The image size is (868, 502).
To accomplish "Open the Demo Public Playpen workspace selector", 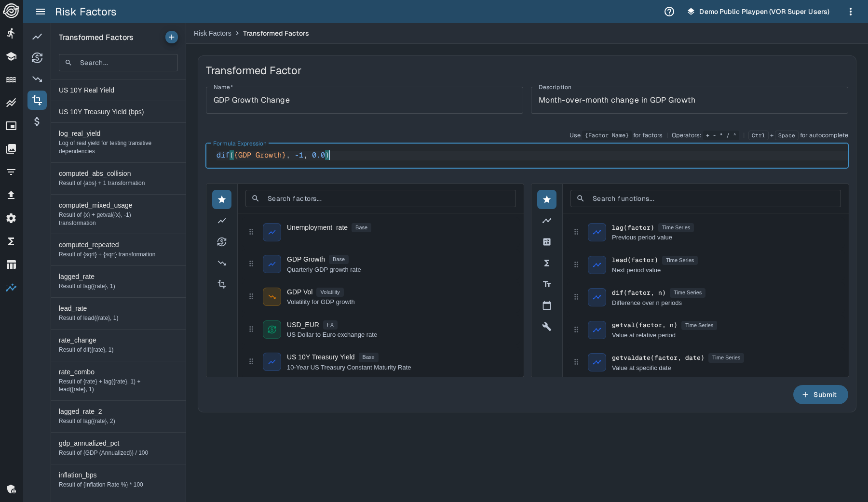I will 759,12.
